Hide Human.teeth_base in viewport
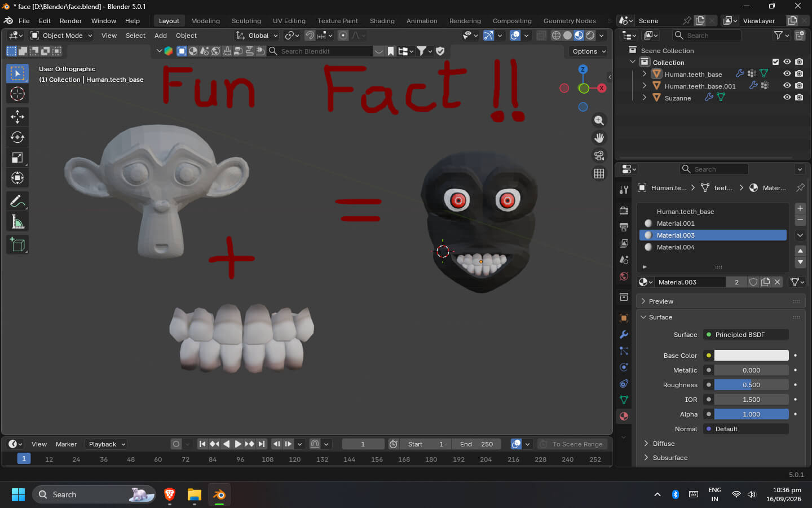 click(787, 73)
